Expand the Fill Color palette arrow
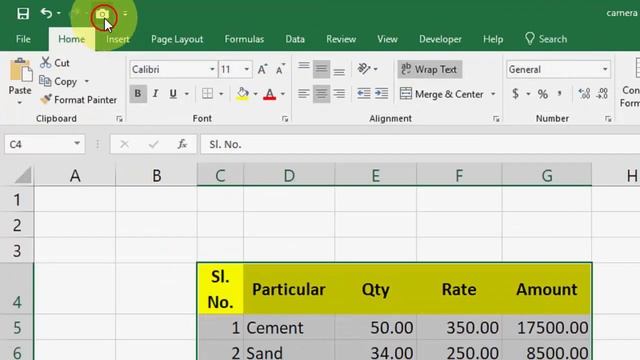The image size is (640, 360). tap(256, 94)
